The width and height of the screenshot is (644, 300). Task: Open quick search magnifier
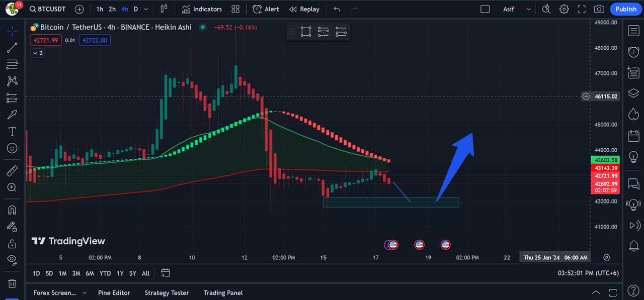(546, 9)
